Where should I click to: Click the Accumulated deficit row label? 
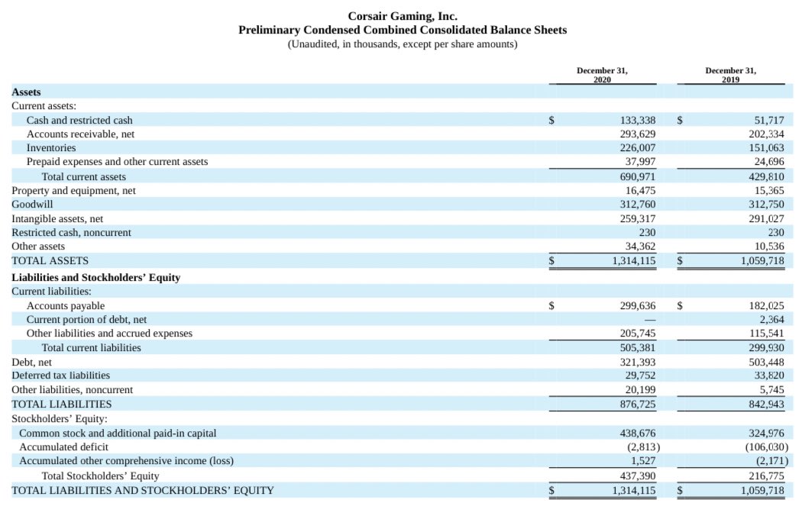click(x=63, y=446)
